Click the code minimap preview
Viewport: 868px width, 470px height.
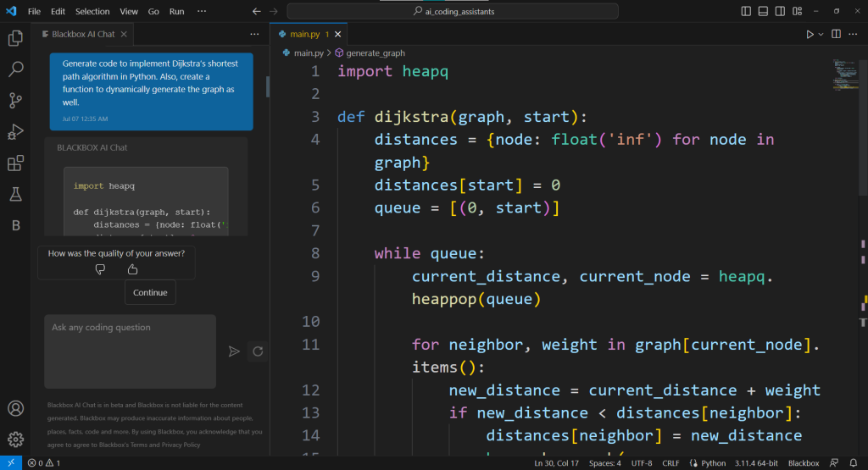pos(845,74)
